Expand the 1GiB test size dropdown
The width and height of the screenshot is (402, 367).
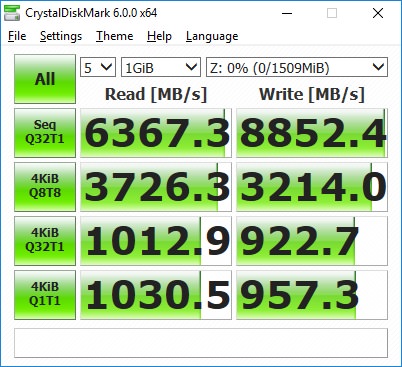click(161, 67)
